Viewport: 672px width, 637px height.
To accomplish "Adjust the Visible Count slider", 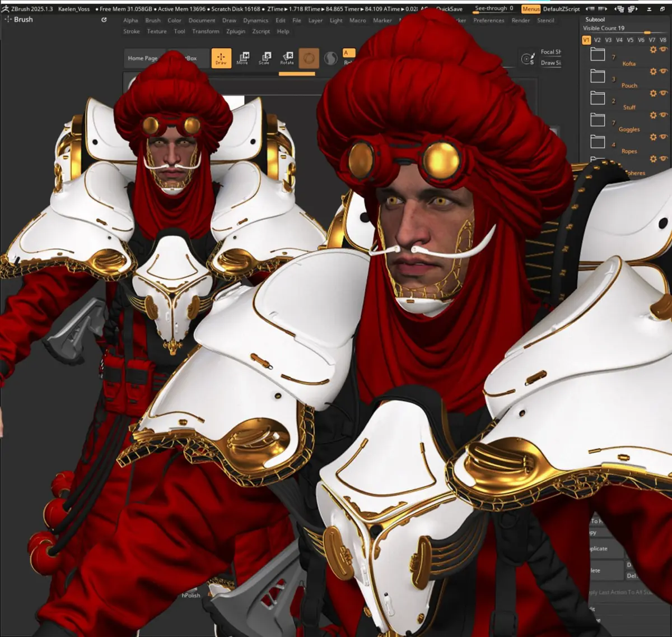I will coord(647,32).
